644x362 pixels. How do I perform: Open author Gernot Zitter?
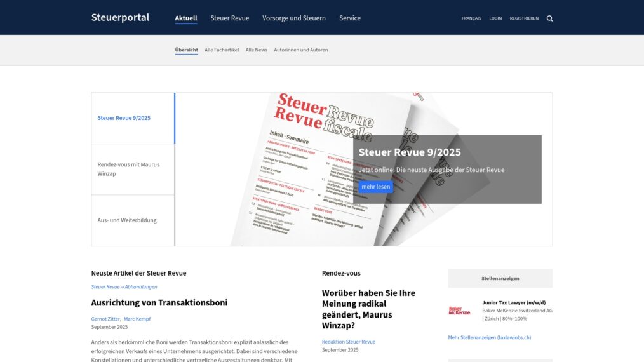(x=105, y=319)
